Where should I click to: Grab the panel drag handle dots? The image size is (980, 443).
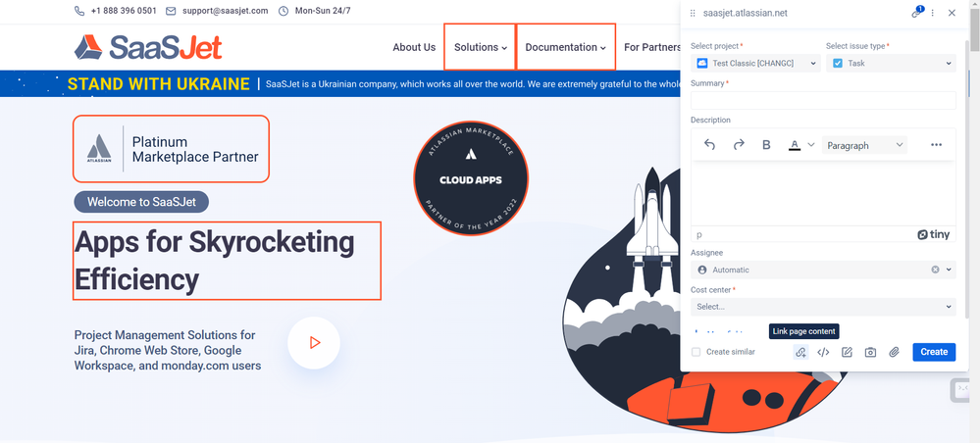tap(693, 13)
